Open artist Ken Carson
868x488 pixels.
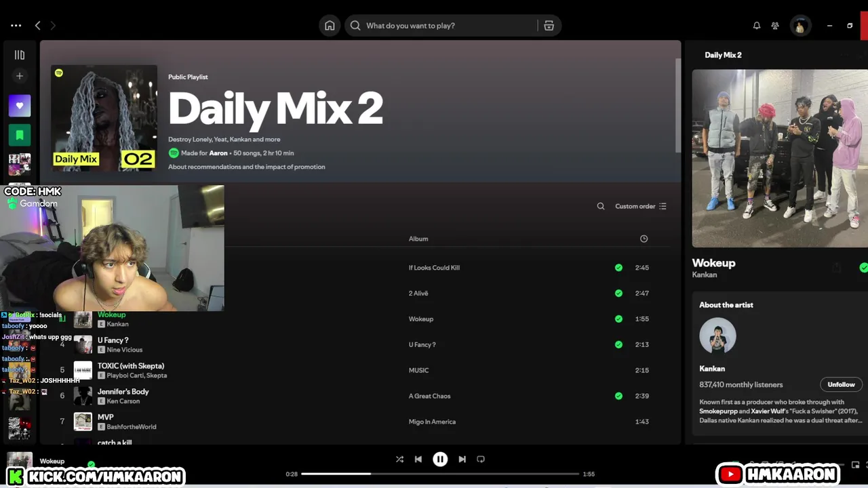pyautogui.click(x=123, y=401)
